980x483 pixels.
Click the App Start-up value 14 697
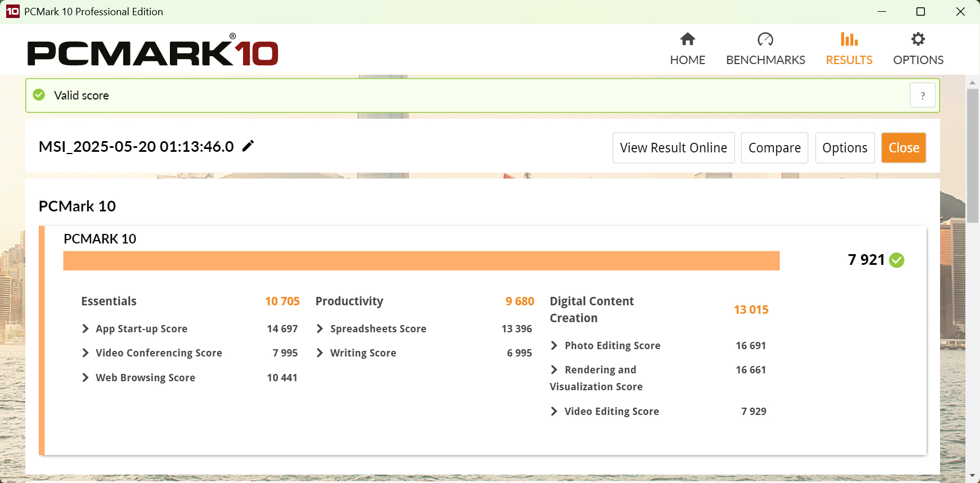pyautogui.click(x=282, y=329)
